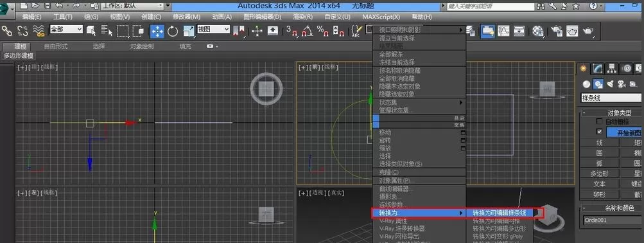Click the Select and Manipulate icon

pos(257,31)
